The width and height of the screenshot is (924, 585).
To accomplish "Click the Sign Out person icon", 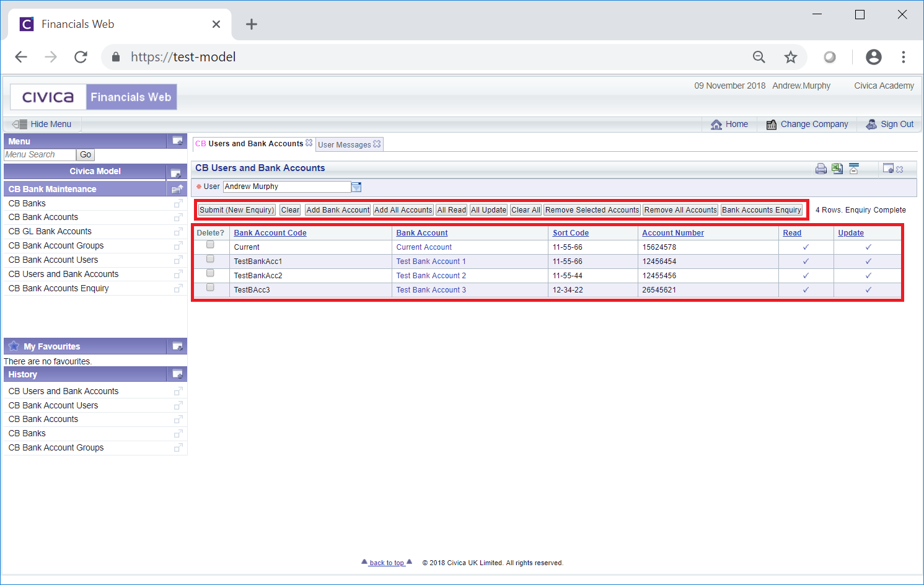I will [871, 124].
